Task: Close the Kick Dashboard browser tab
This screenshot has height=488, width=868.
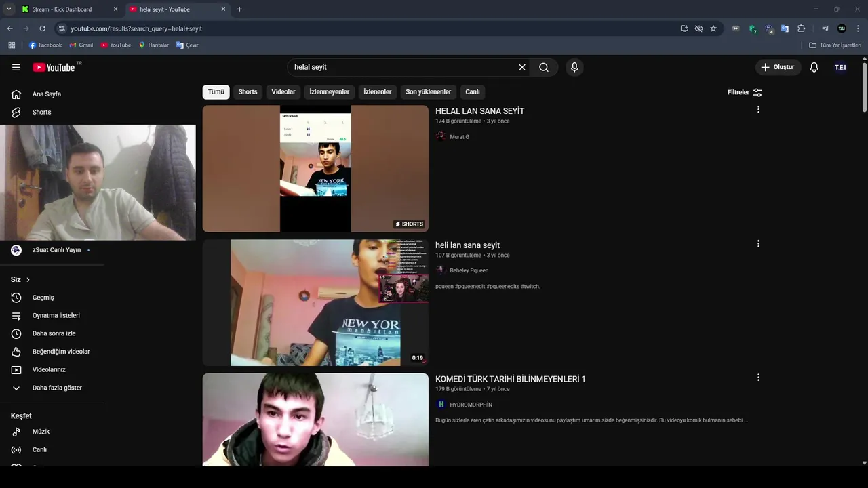Action: pos(115,9)
